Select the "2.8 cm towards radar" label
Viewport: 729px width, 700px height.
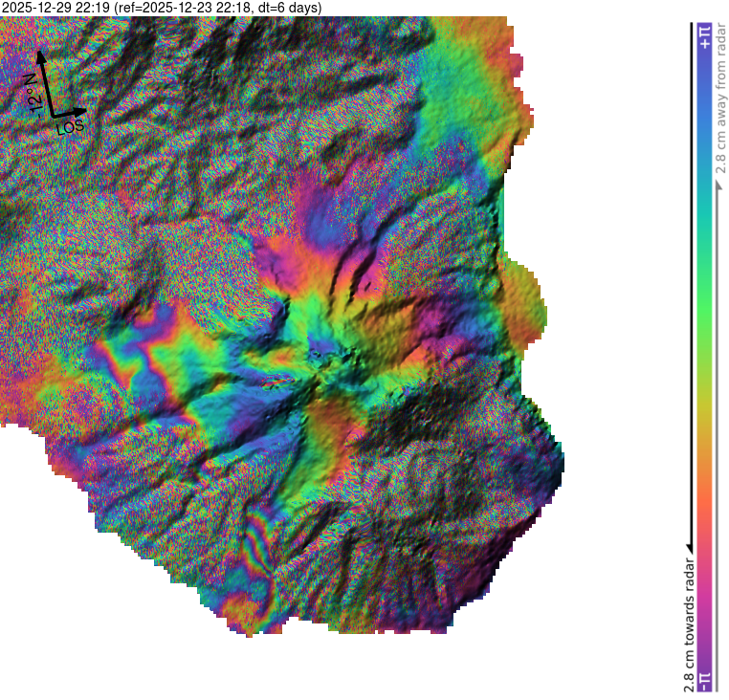[x=689, y=622]
